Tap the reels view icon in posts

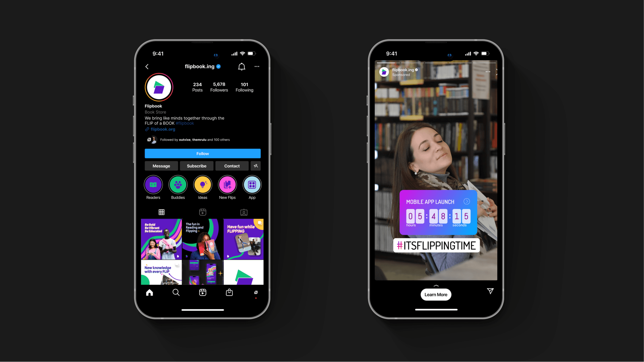point(202,211)
